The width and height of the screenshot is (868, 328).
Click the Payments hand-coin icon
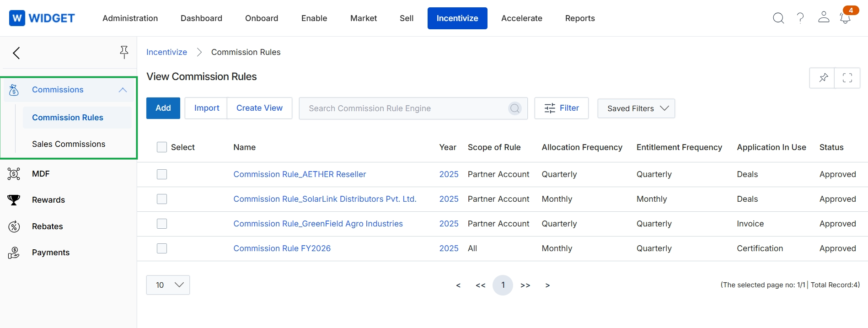[14, 253]
